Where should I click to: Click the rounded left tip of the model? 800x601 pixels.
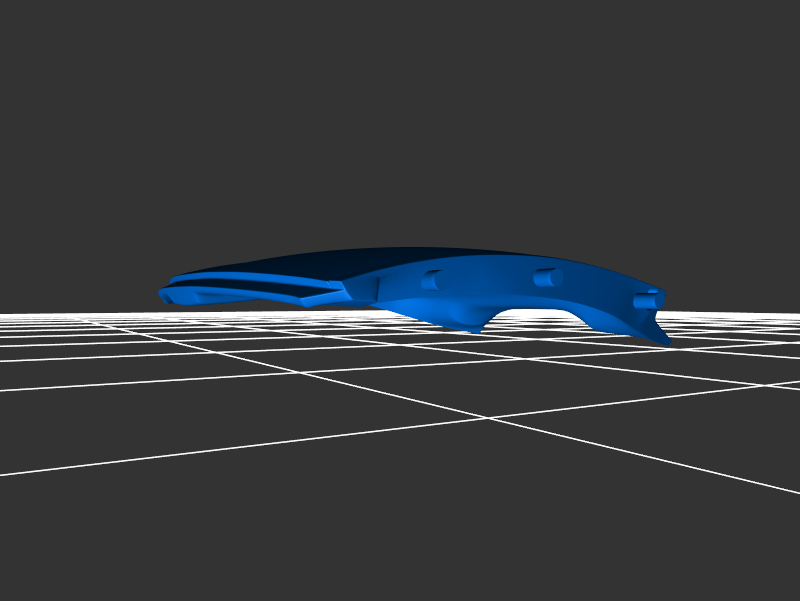tap(167, 296)
